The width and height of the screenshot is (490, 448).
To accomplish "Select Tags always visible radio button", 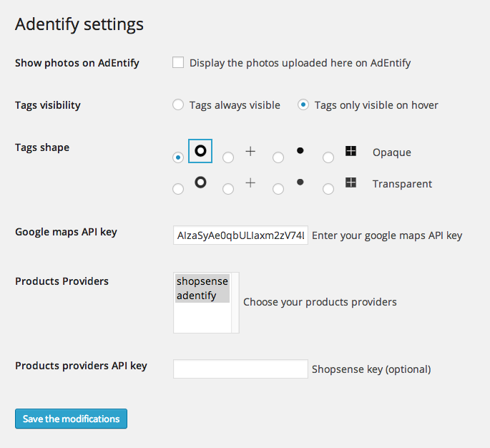I will [x=178, y=104].
